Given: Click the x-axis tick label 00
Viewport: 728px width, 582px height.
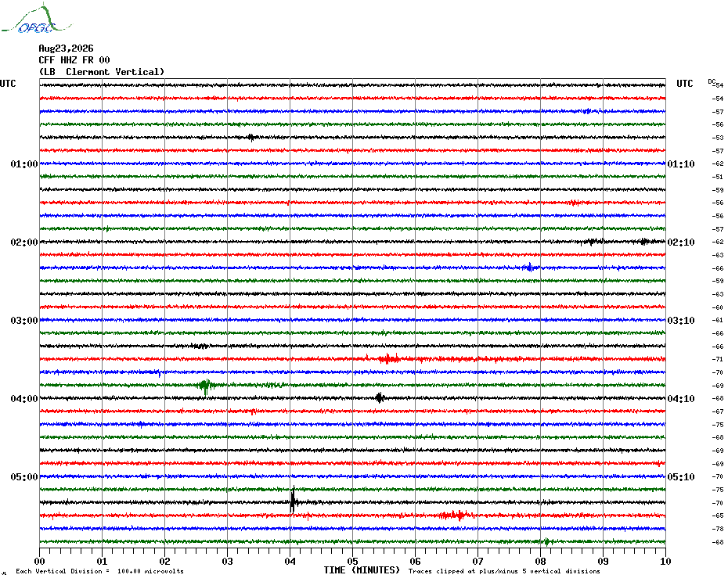Looking at the screenshot, I should point(39,562).
